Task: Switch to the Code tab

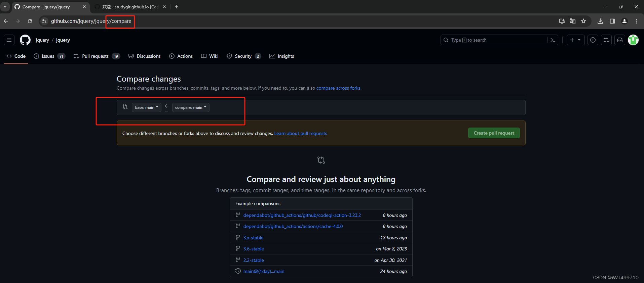Action: coord(16,56)
